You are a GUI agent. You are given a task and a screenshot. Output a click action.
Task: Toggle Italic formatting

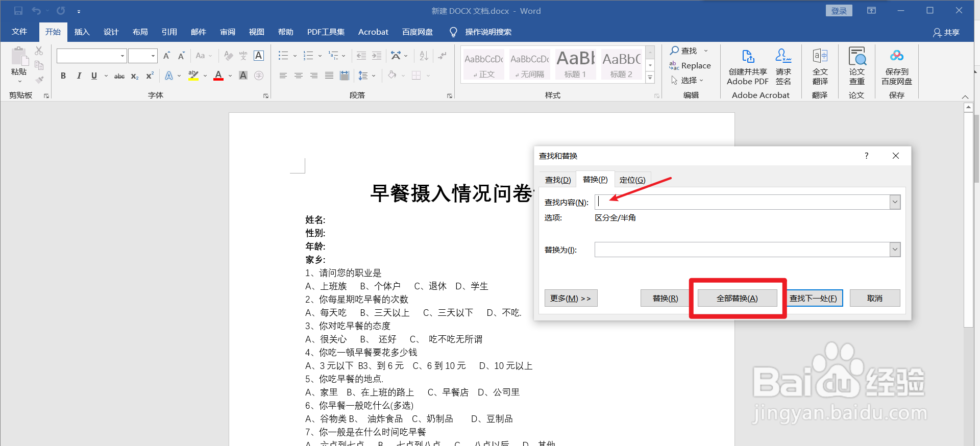point(79,76)
